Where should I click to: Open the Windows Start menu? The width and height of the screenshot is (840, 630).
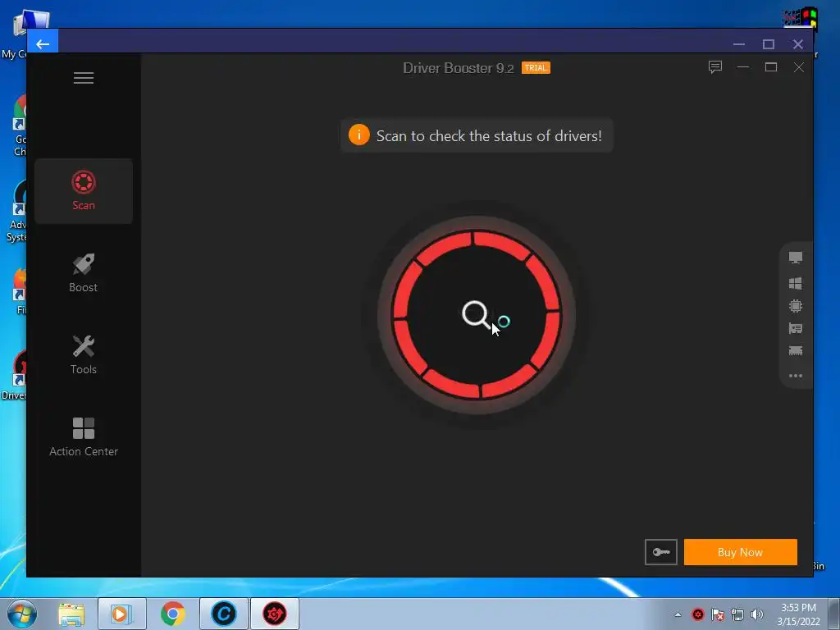22,614
